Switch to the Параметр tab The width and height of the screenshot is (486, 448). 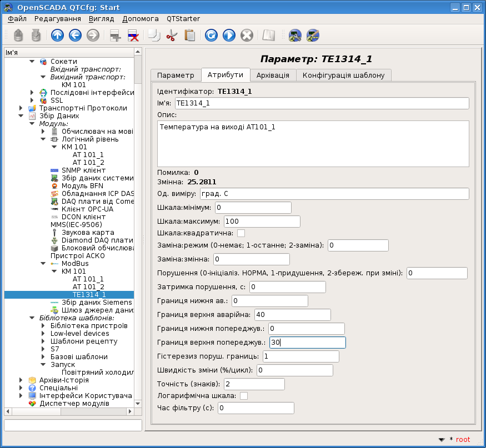176,75
